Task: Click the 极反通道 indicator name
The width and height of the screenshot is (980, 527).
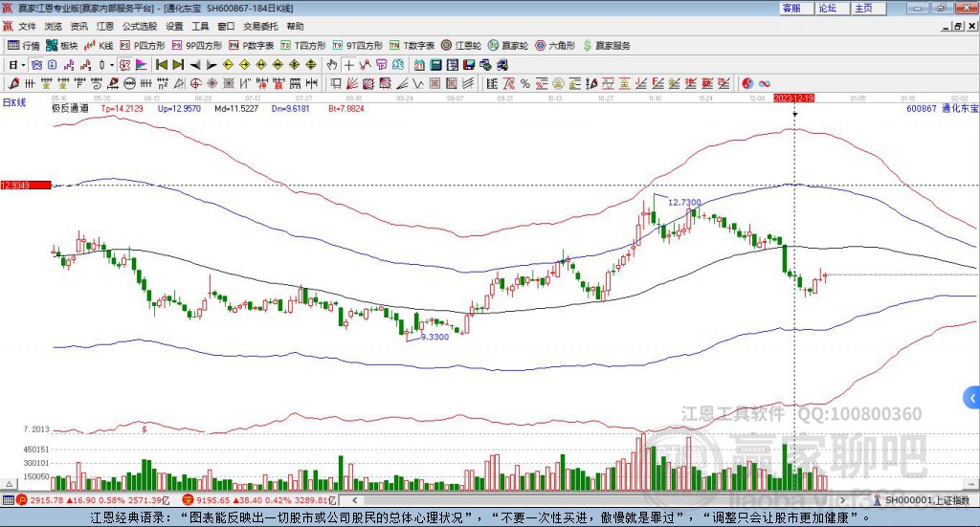Action: point(70,109)
